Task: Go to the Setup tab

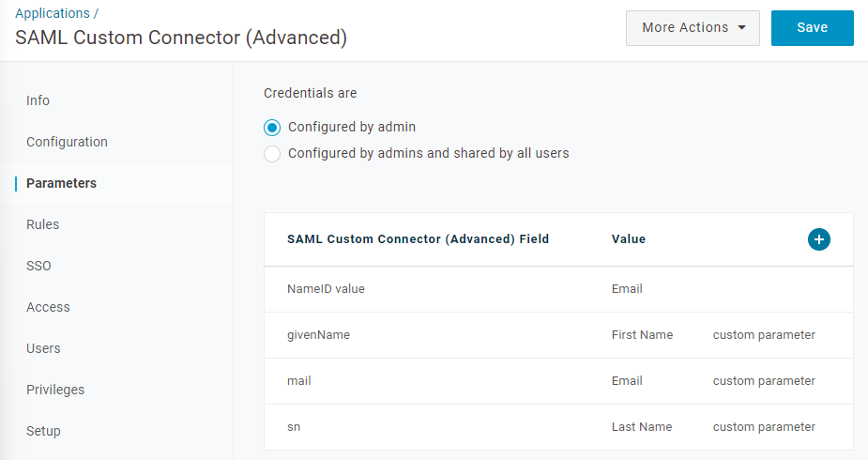Action: coord(43,431)
